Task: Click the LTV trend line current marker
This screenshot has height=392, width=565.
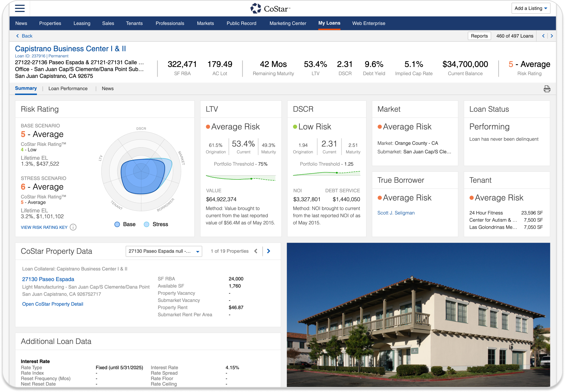Action: 251,179
